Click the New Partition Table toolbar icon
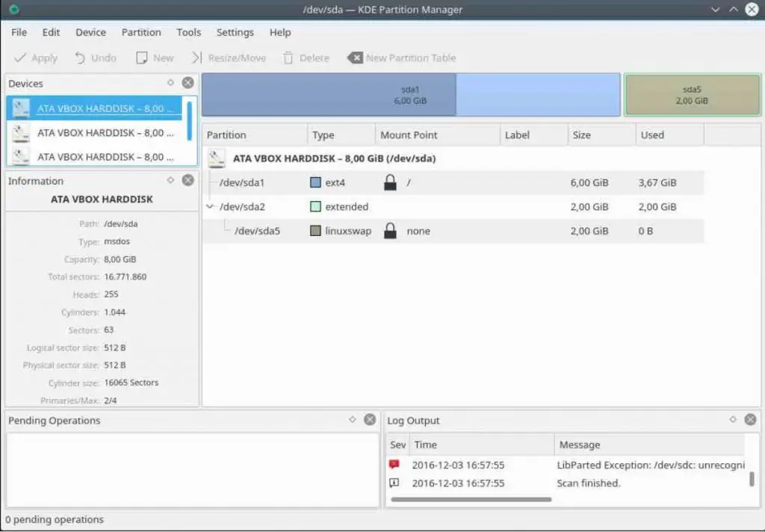Image resolution: width=765 pixels, height=532 pixels. tap(356, 58)
